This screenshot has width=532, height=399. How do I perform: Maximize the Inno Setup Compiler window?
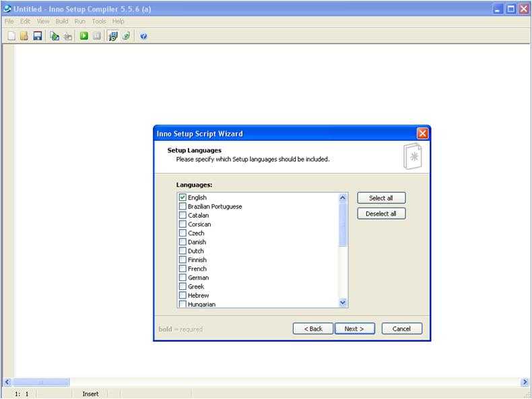[x=510, y=9]
